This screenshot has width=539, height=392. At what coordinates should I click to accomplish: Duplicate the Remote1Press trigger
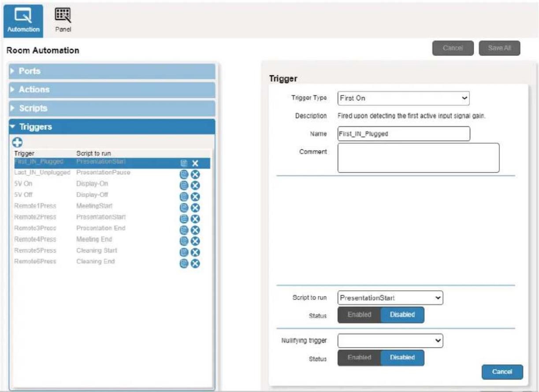[x=184, y=208]
